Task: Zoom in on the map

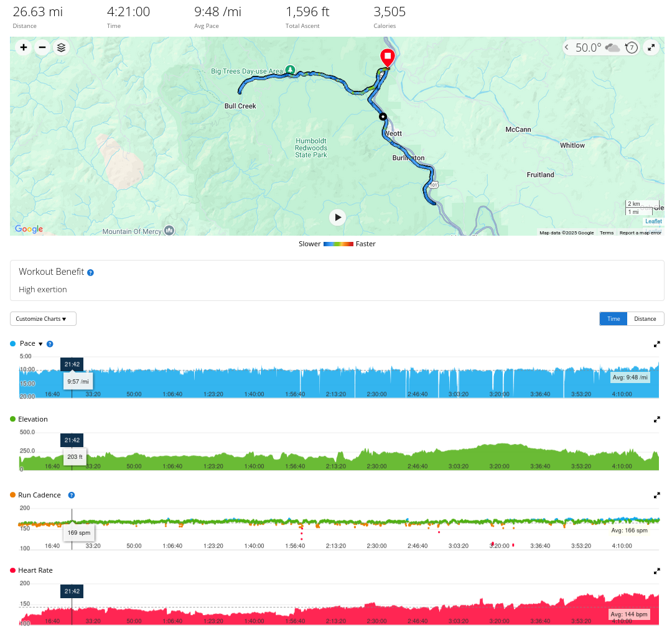Action: (24, 47)
